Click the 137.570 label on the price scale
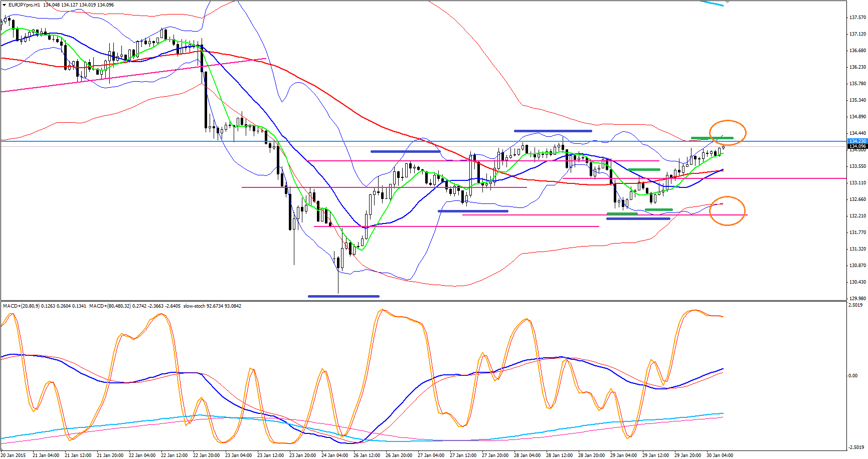Screen dimensions: 868x459 [857, 18]
